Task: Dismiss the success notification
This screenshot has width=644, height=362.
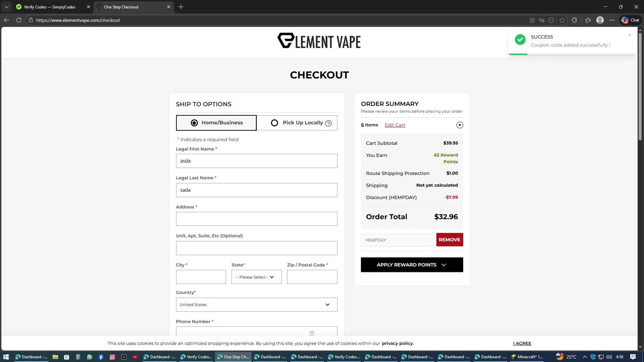Action: coord(629,35)
